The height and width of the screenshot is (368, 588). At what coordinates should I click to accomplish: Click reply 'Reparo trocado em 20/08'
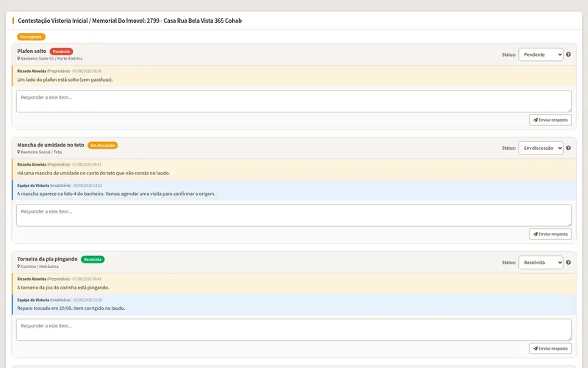(71, 308)
